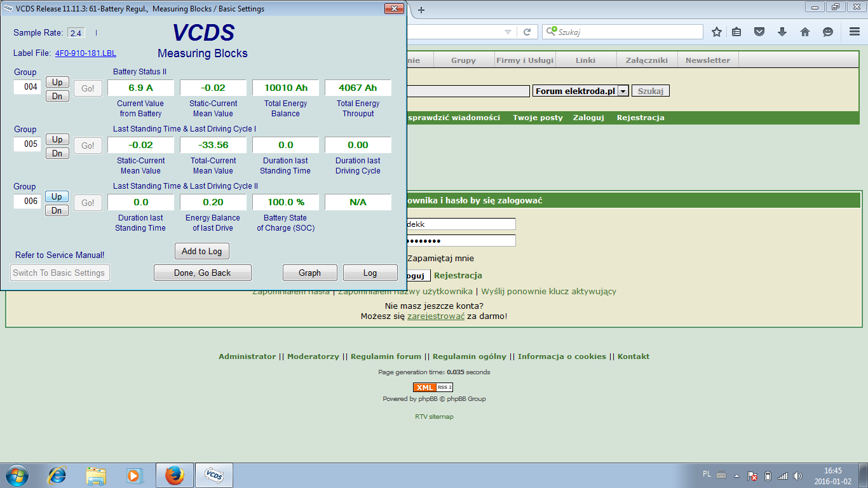Open the Firmy i Usługi tab
Viewport: 868px width, 488px height.
525,60
